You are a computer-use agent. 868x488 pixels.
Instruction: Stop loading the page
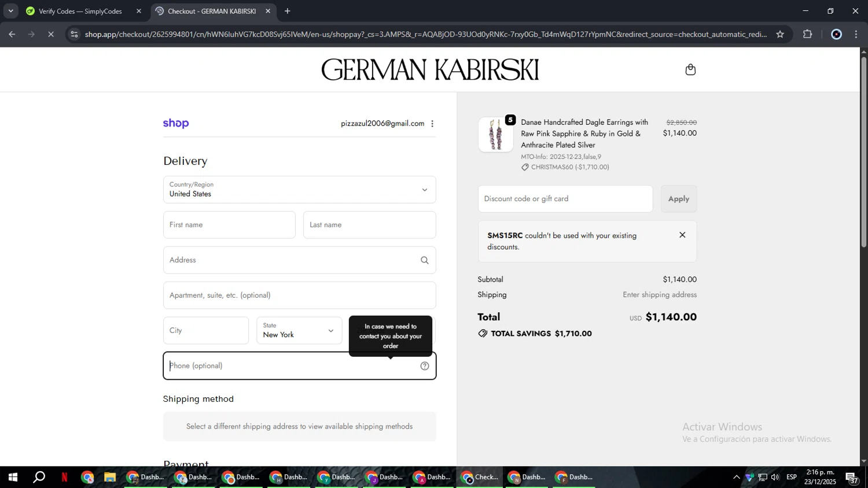coord(51,34)
